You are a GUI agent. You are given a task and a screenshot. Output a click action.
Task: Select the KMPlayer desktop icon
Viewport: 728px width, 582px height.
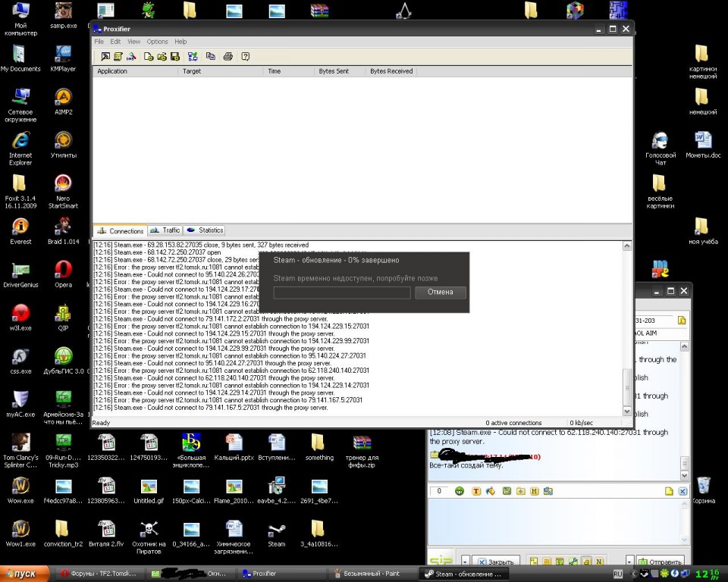point(63,58)
